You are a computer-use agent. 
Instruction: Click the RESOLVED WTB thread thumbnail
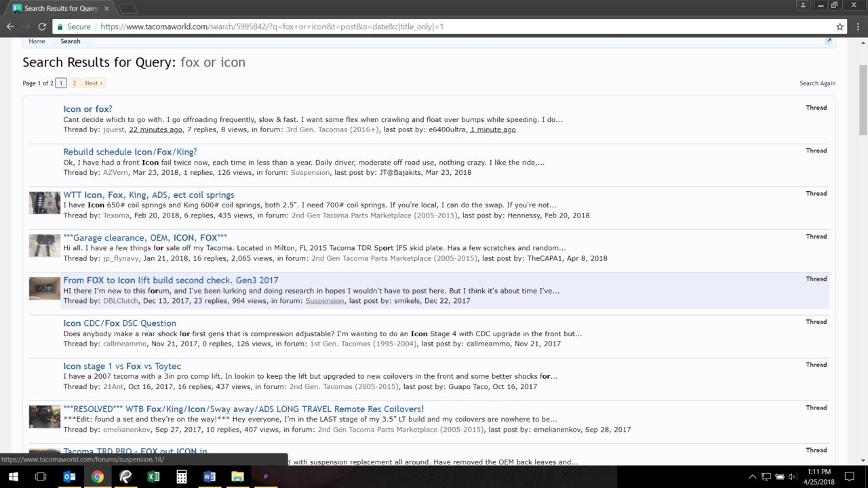(45, 417)
